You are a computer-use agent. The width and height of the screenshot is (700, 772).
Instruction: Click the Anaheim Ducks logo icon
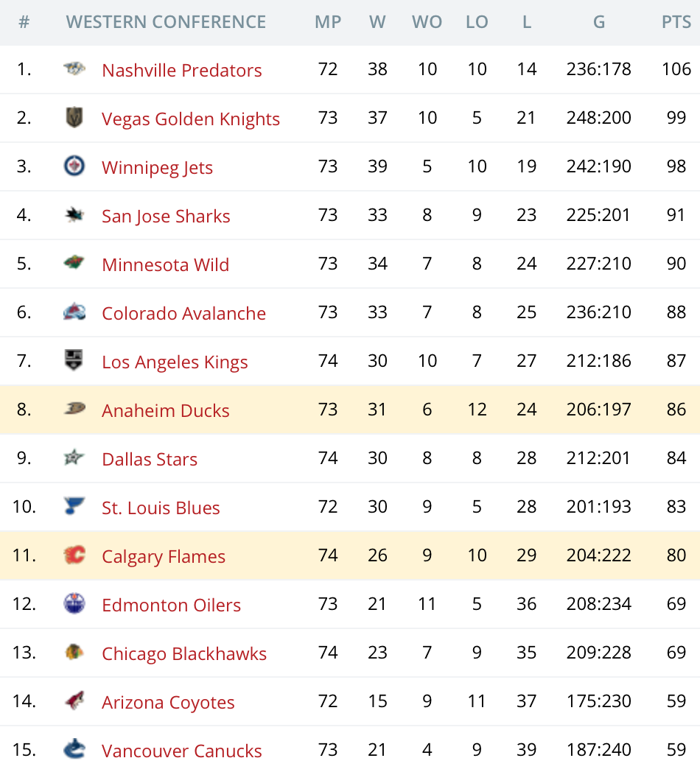point(74,410)
